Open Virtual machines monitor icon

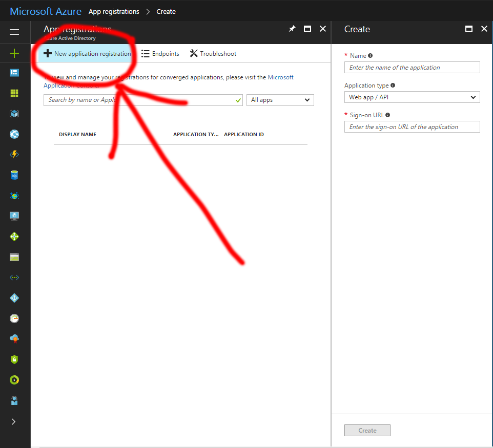pos(14,216)
